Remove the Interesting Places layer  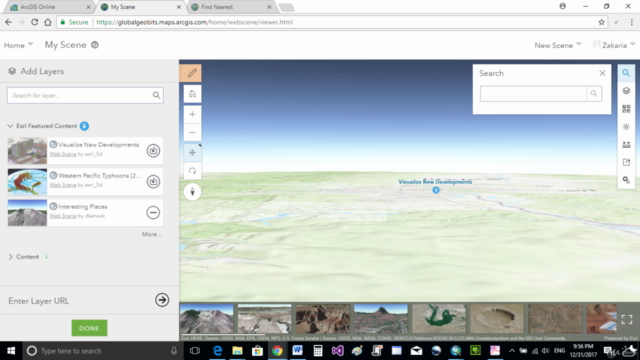tap(153, 213)
